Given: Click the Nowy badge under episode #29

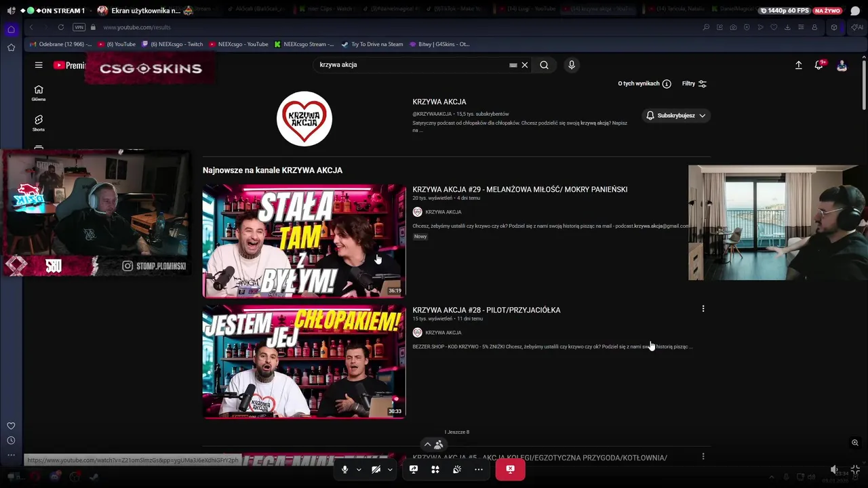Looking at the screenshot, I should (420, 237).
